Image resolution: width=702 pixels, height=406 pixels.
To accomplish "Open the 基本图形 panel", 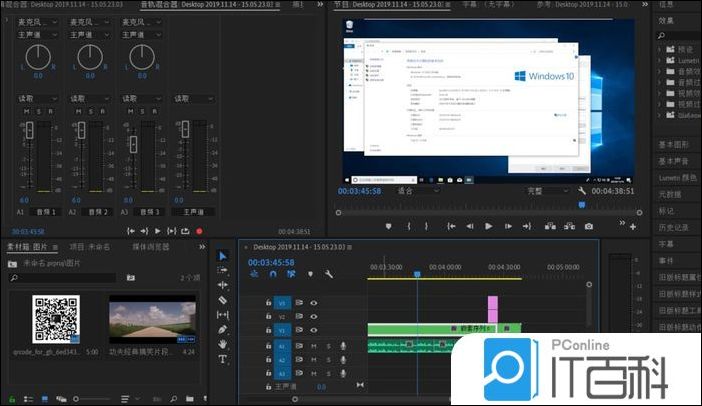I will 673,146.
